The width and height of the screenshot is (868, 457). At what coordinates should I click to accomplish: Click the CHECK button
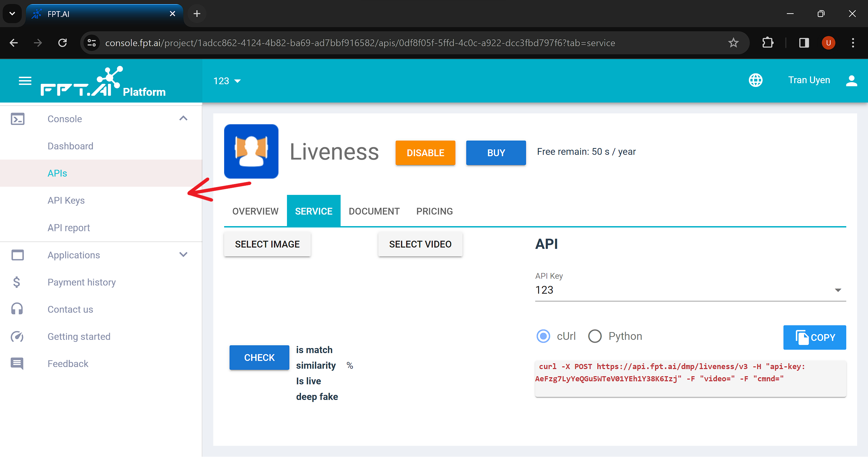click(259, 358)
